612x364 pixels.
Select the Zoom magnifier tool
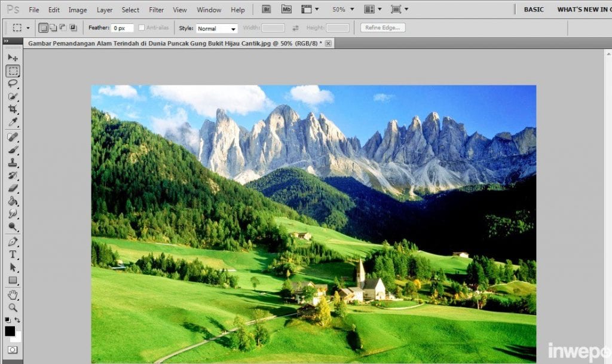[13, 307]
